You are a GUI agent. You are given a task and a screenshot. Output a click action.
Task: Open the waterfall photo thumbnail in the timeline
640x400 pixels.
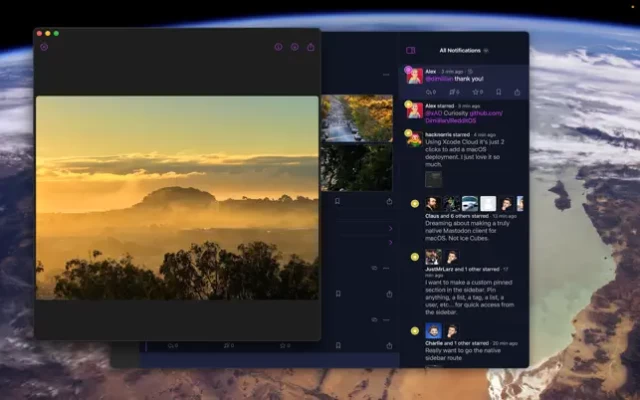click(356, 118)
